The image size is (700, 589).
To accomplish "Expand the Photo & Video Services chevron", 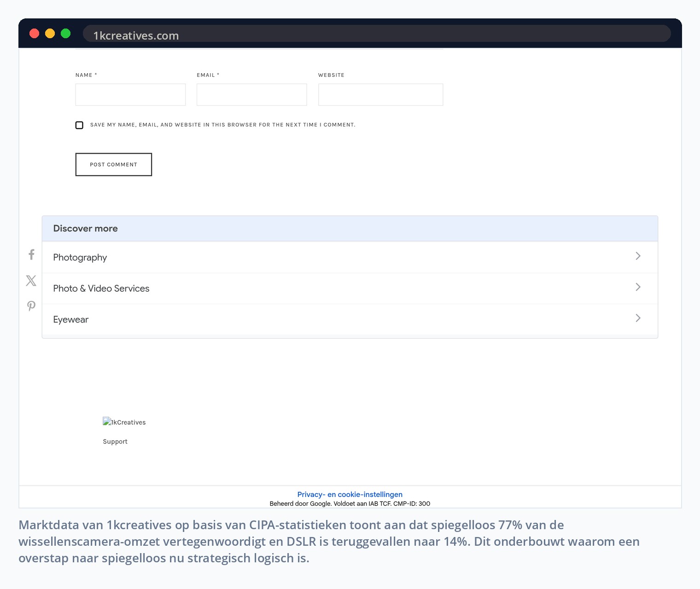I will (x=638, y=287).
